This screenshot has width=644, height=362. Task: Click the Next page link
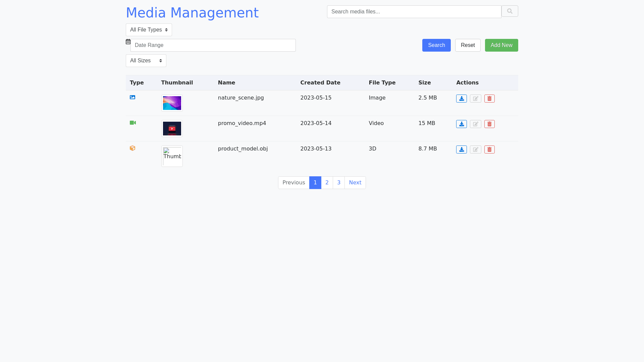355,183
